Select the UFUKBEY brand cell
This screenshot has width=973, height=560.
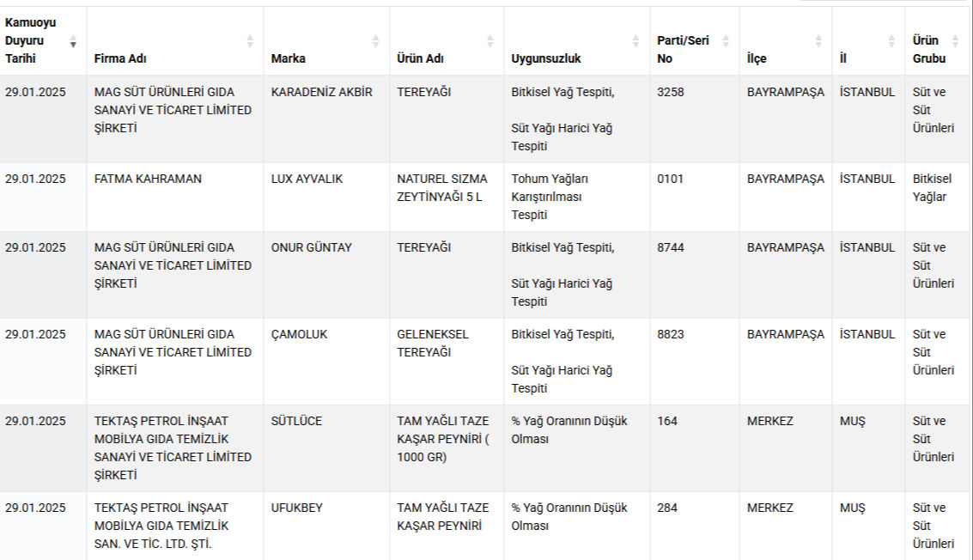click(x=296, y=508)
